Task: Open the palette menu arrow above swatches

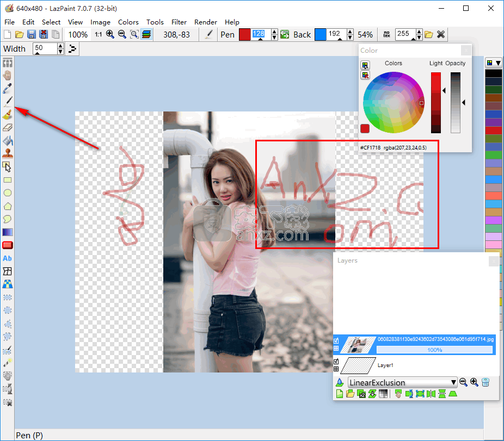Action: coord(498,63)
